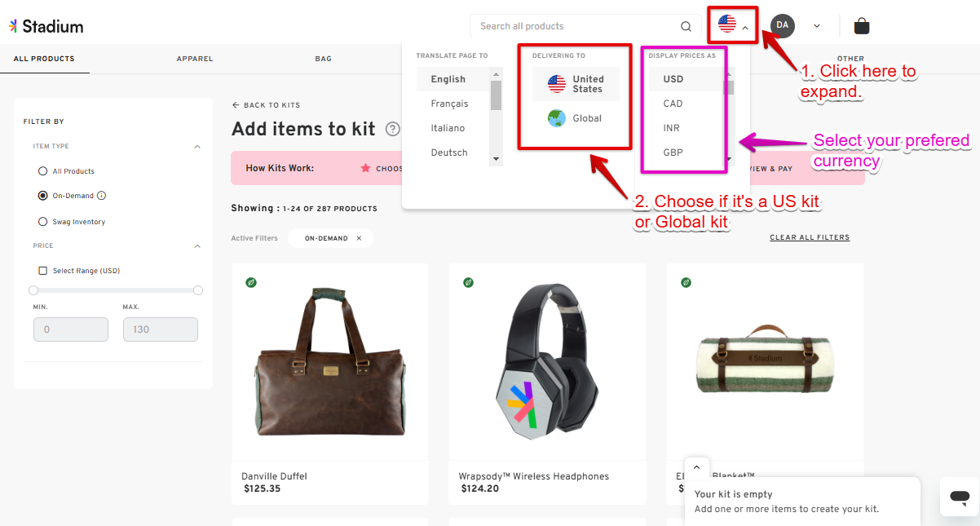Click the Danville Duffel product name
Image resolution: width=980 pixels, height=526 pixels.
274,476
